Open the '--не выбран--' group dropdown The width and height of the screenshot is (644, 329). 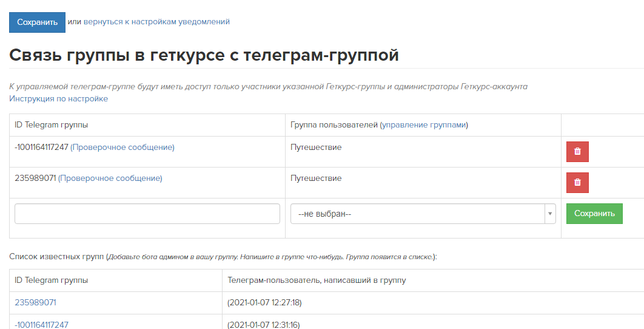click(423, 214)
